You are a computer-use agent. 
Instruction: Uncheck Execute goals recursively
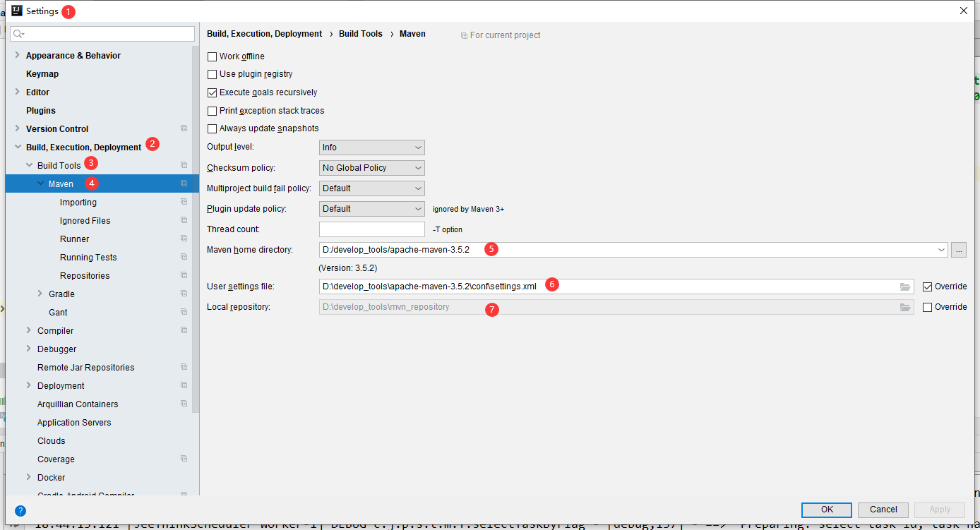[212, 92]
